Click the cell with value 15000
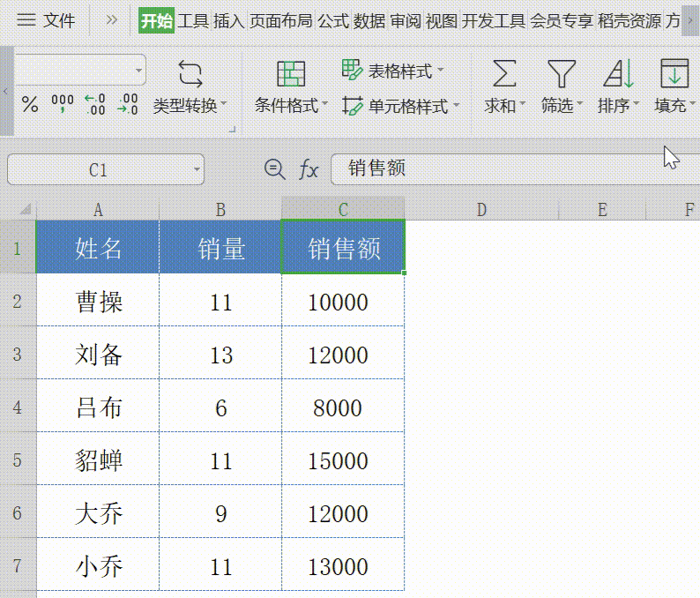700x598 pixels. click(343, 459)
